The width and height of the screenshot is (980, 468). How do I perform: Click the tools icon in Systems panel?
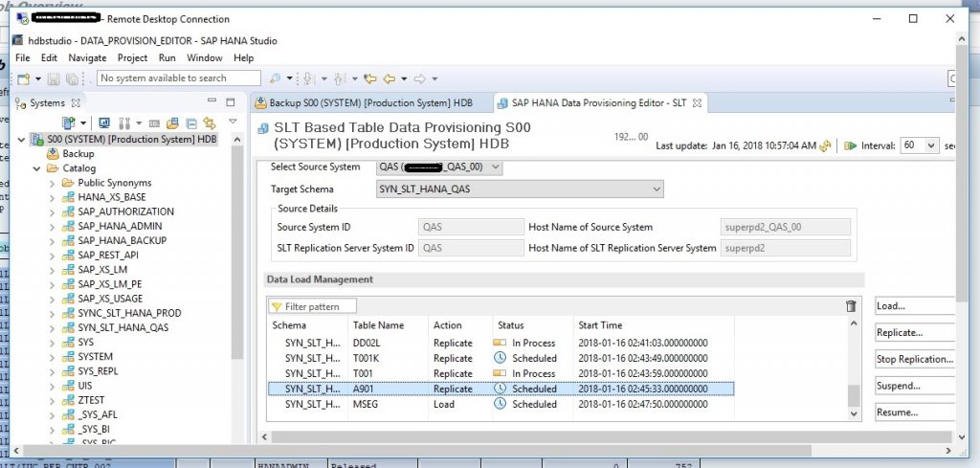(123, 123)
